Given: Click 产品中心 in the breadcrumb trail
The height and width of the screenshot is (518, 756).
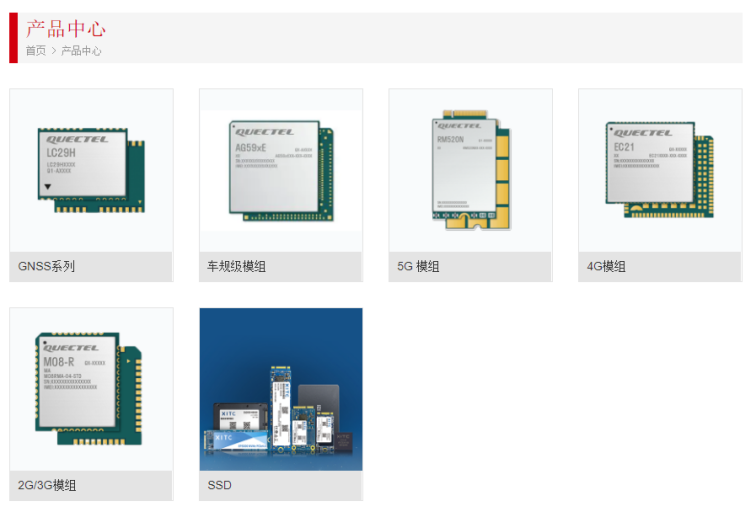Looking at the screenshot, I should pos(81,51).
